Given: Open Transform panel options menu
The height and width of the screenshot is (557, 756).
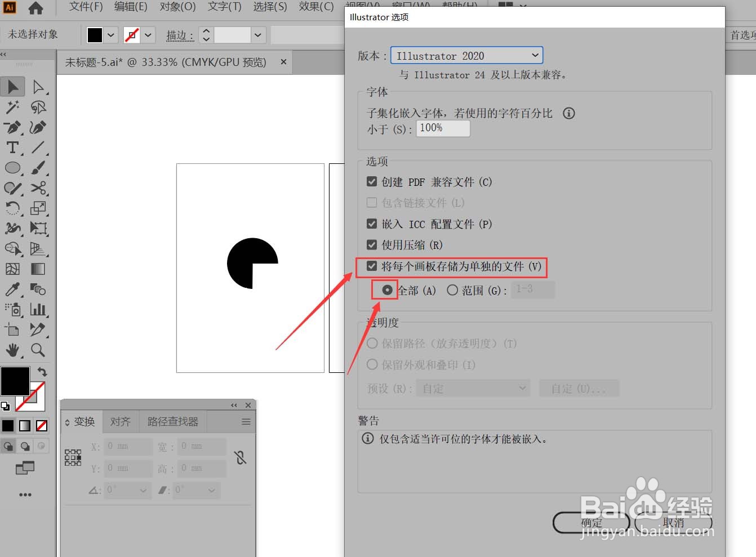Looking at the screenshot, I should click(x=246, y=422).
